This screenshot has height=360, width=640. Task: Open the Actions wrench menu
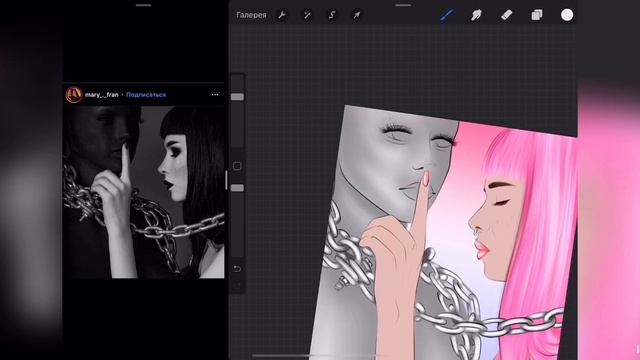coord(282,15)
